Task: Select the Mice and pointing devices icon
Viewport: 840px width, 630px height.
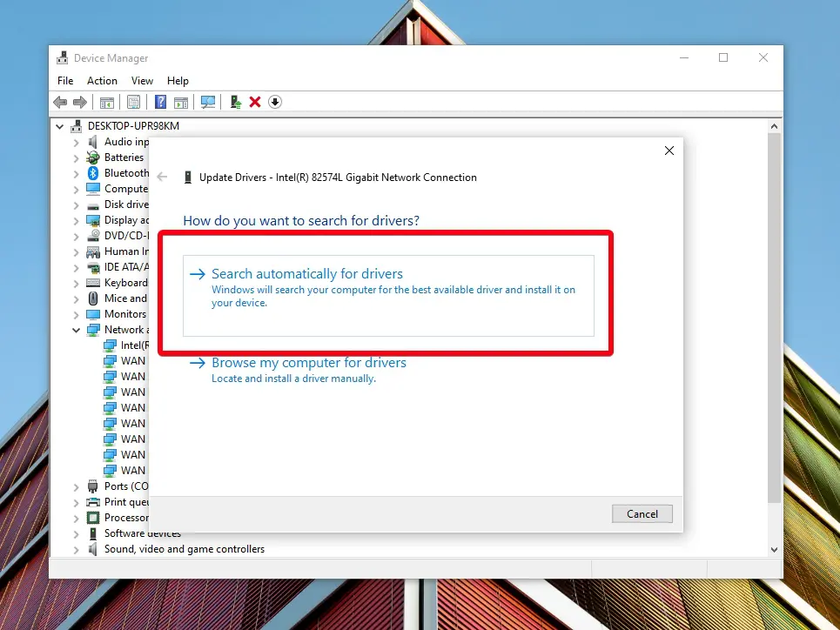Action: point(93,298)
